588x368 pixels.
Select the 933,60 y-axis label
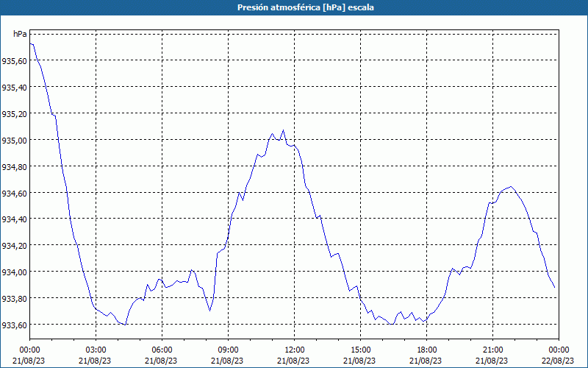(x=14, y=325)
